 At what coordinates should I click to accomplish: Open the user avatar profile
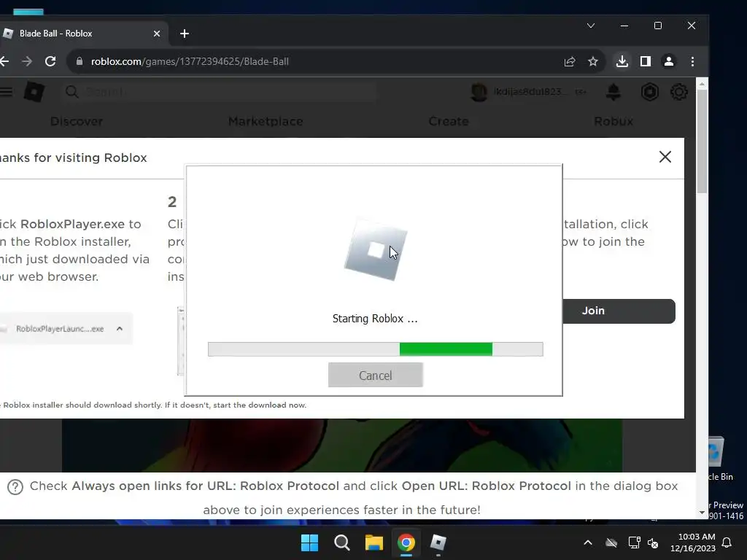(x=479, y=92)
